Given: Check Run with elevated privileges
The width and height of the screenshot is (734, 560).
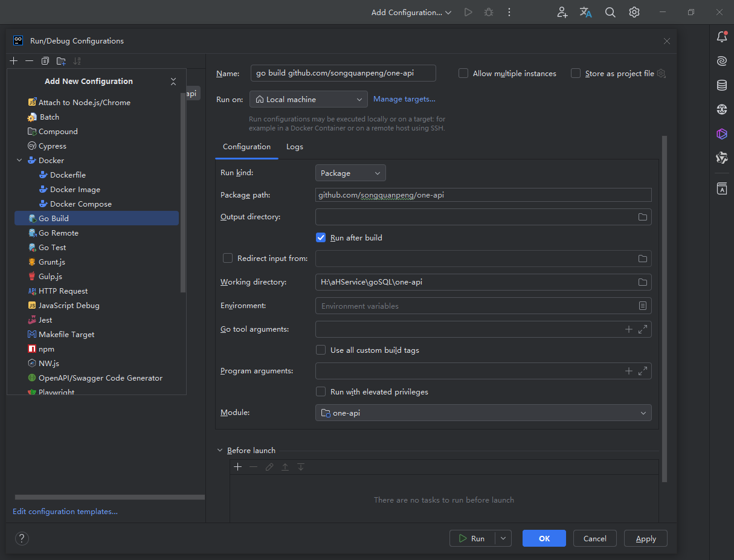Looking at the screenshot, I should click(321, 392).
